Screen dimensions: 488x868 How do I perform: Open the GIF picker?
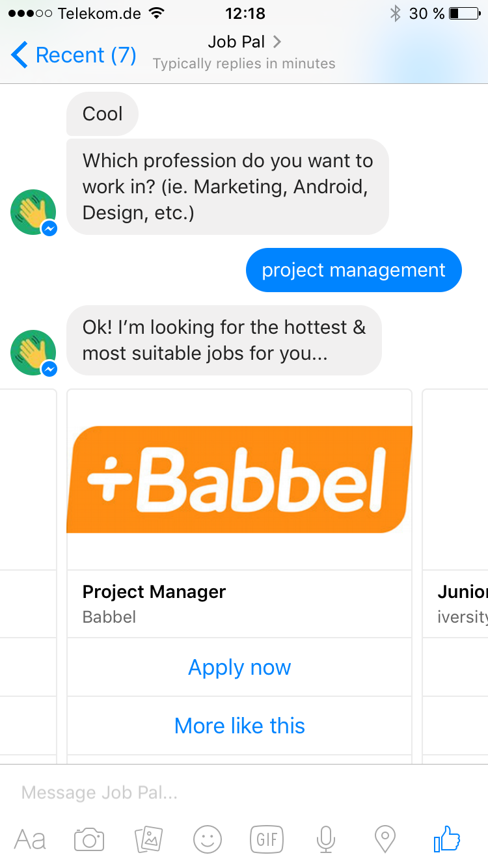pyautogui.click(x=267, y=839)
